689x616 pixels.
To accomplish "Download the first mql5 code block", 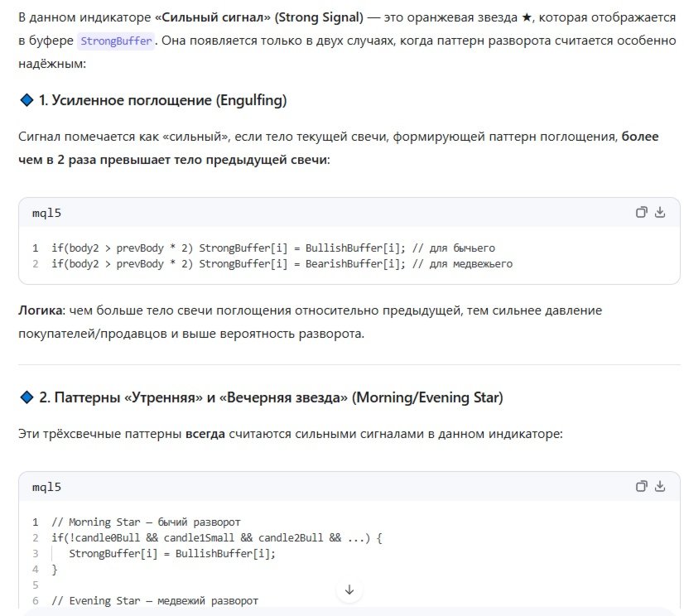I will pos(659,213).
